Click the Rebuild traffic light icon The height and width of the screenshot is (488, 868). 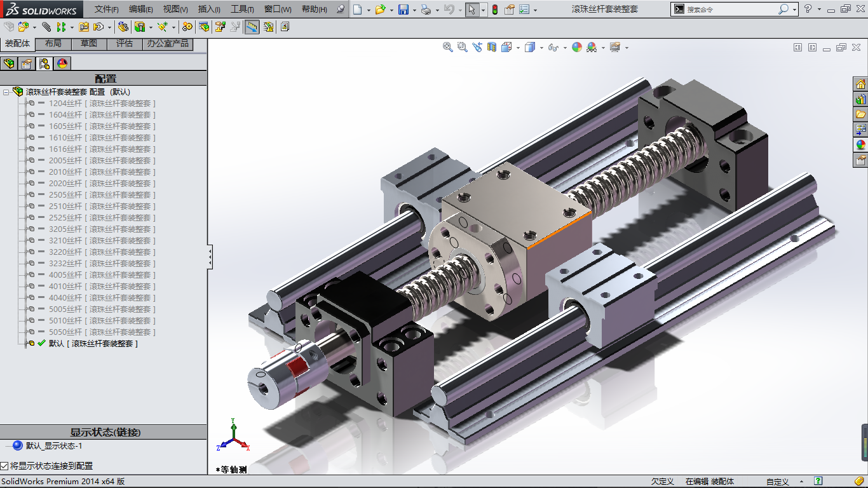point(494,10)
